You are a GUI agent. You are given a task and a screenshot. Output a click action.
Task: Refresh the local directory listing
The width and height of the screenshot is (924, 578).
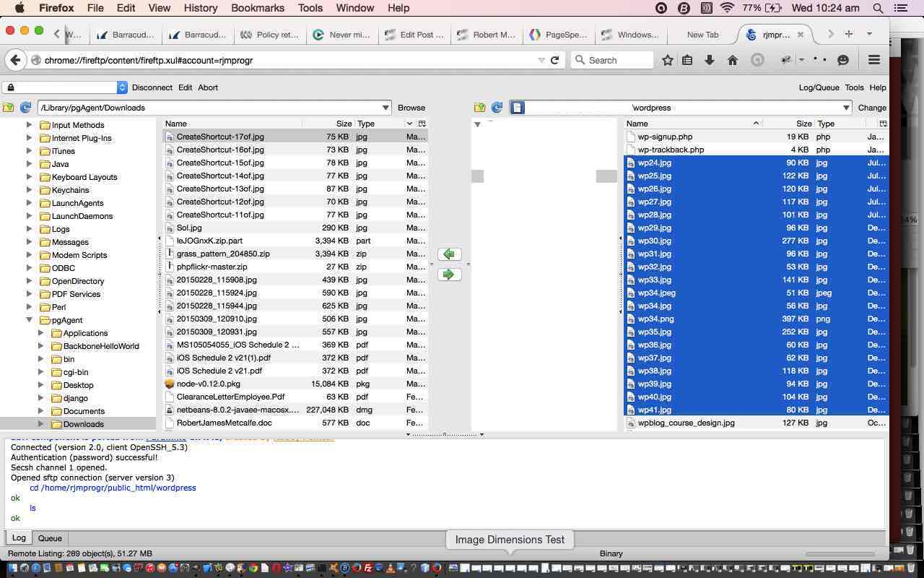coord(25,108)
